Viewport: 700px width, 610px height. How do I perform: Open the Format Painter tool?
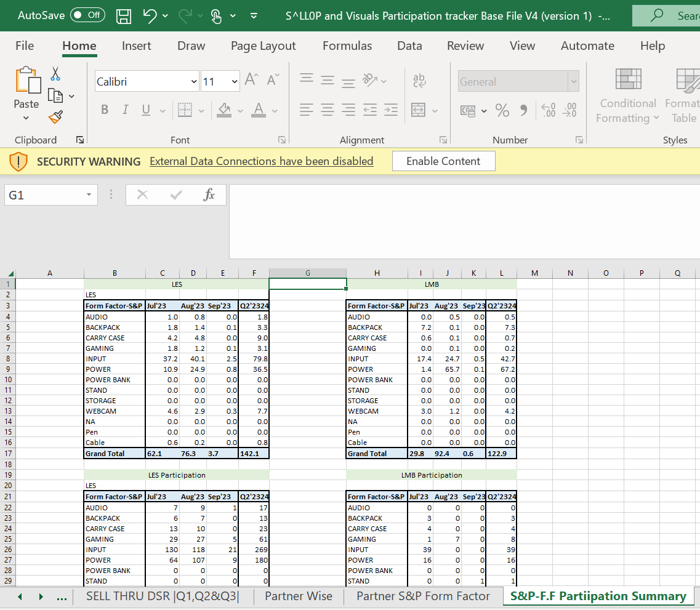pyautogui.click(x=54, y=118)
